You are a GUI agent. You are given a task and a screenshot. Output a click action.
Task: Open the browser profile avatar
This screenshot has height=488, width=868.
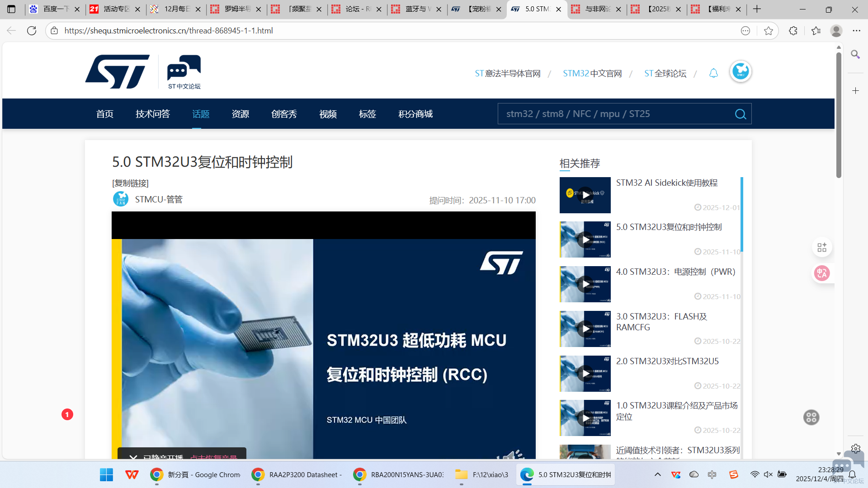[836, 31]
